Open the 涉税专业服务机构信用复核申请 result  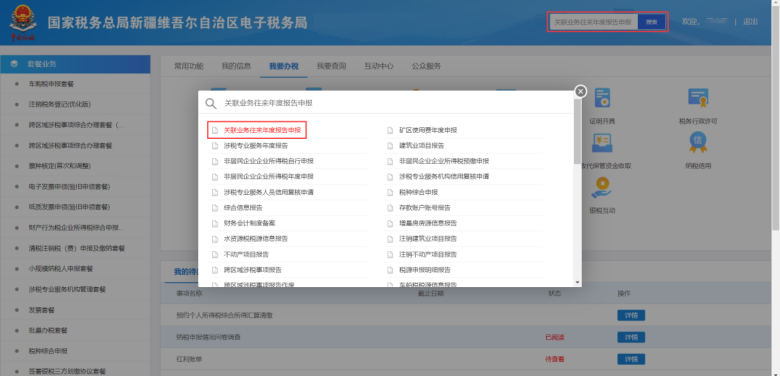[x=444, y=177]
